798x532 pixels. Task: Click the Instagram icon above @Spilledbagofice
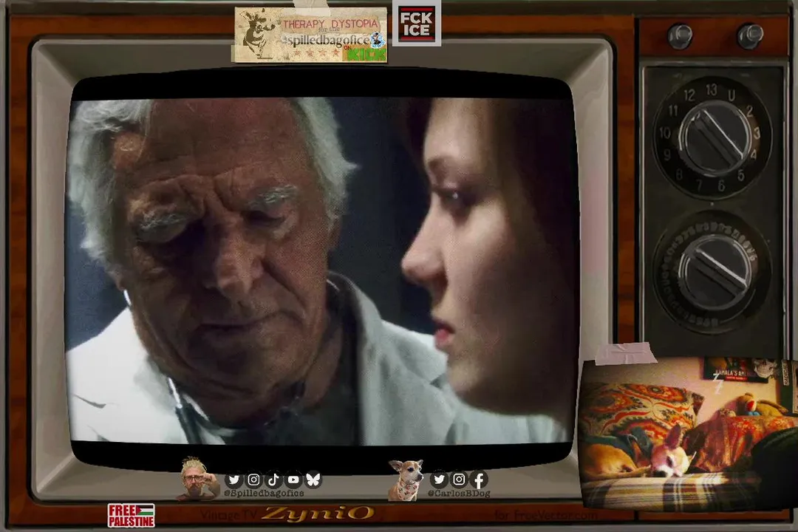click(253, 480)
